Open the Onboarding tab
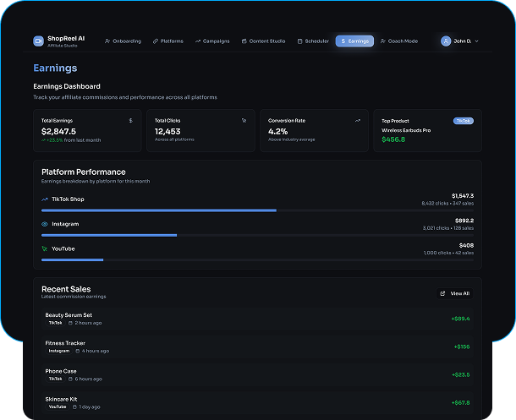 (123, 41)
